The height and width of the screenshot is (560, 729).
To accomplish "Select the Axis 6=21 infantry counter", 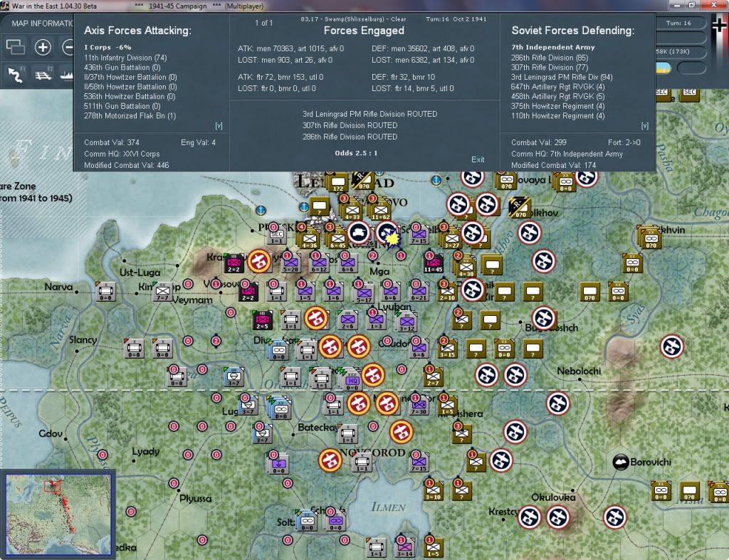I will tap(419, 292).
